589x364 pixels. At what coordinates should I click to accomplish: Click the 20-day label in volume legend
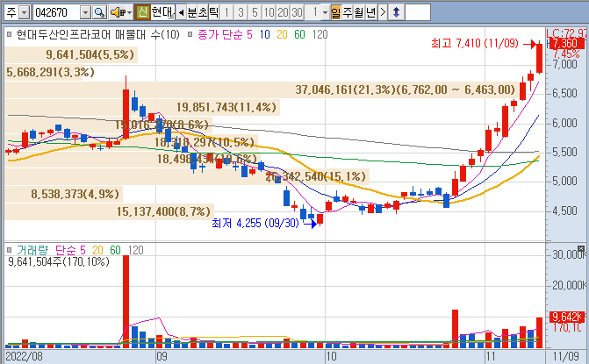(x=97, y=250)
